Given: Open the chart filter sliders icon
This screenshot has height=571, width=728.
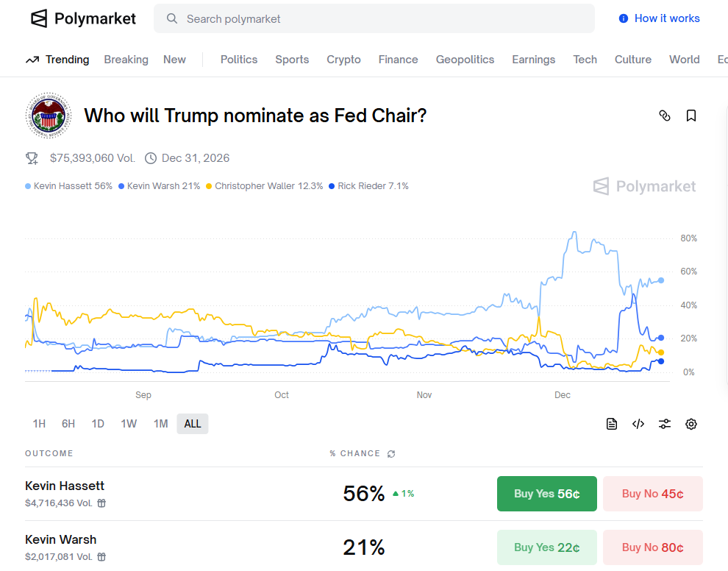Looking at the screenshot, I should (x=665, y=424).
